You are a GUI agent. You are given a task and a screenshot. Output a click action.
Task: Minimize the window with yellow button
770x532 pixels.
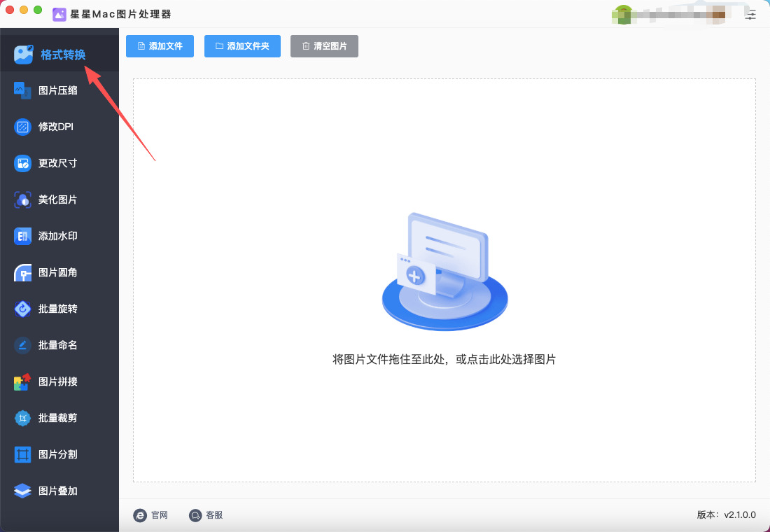coord(24,10)
